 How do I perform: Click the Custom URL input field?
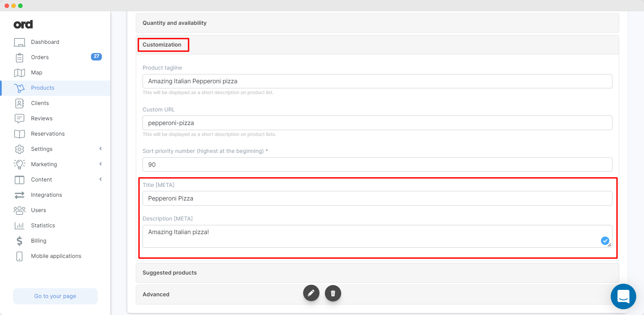pyautogui.click(x=377, y=123)
